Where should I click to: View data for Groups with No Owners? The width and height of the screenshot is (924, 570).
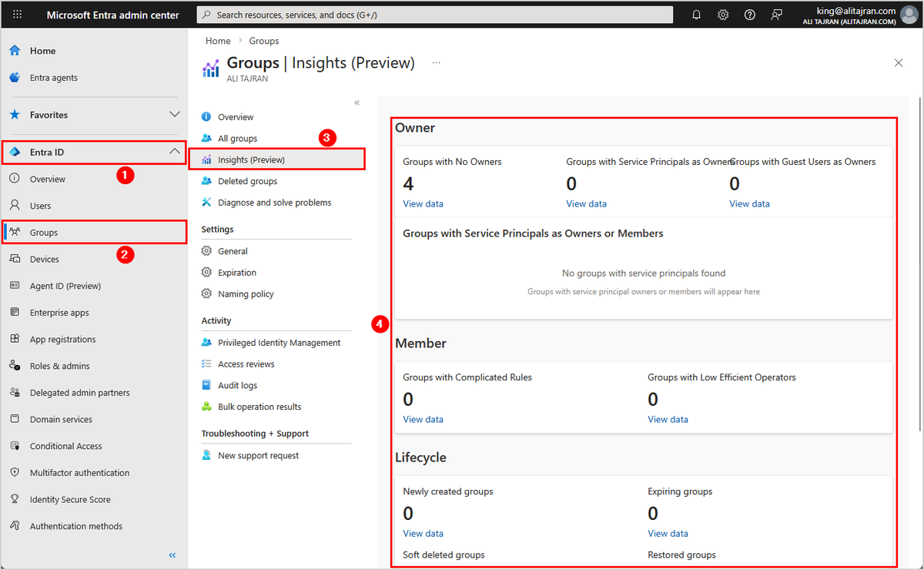423,204
